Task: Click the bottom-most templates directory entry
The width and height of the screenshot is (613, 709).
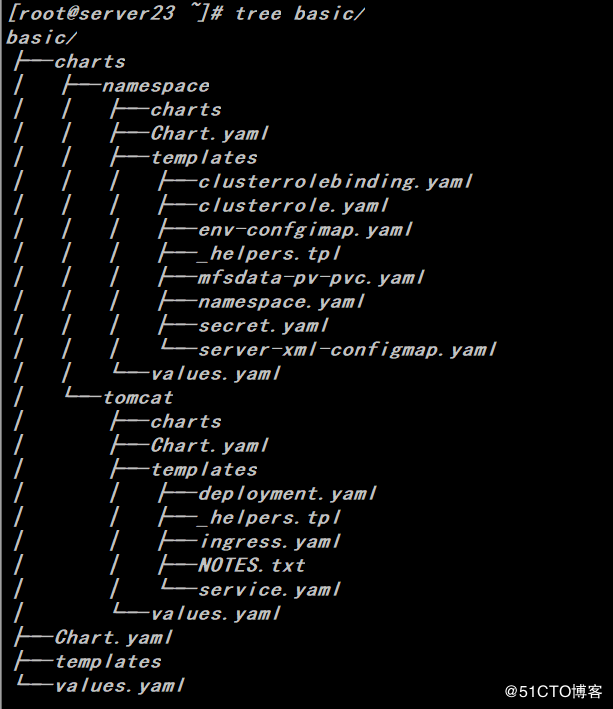Action: coord(107,662)
